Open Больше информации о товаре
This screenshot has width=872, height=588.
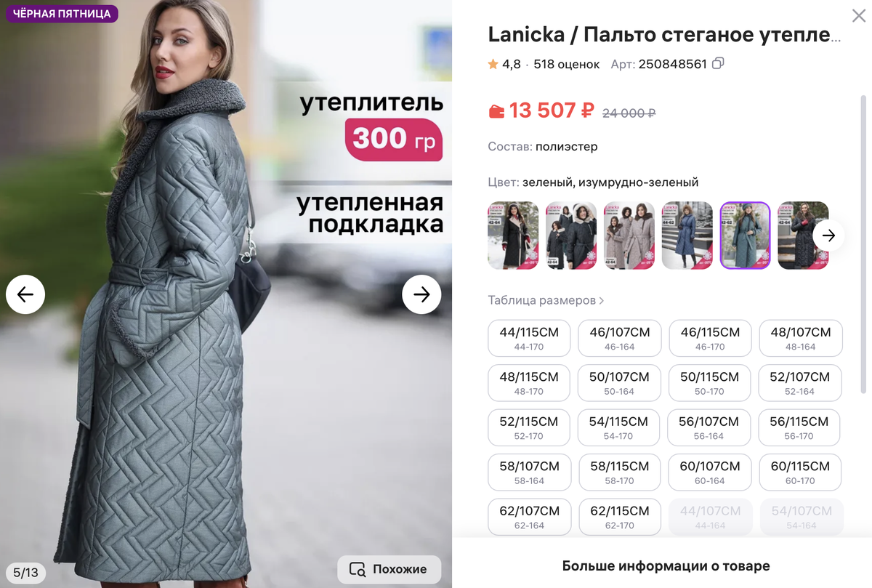666,566
